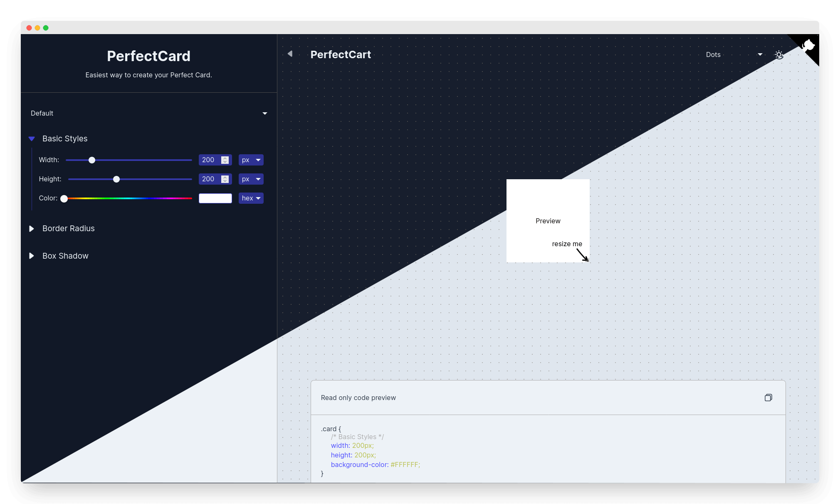Click the PerfectCart header title
The height and width of the screenshot is (504, 840).
341,54
